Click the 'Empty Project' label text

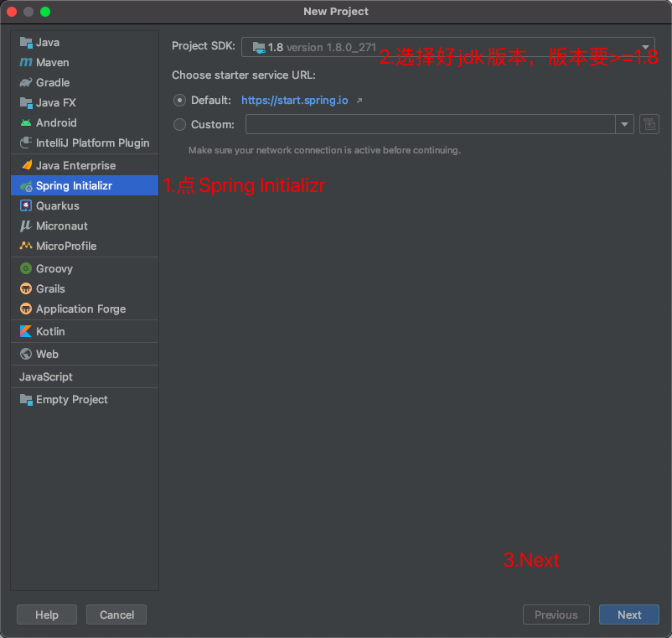[x=72, y=400]
